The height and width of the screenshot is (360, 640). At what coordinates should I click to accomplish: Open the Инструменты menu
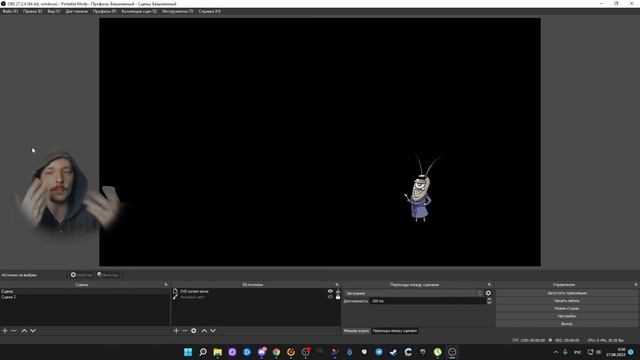tap(178, 11)
